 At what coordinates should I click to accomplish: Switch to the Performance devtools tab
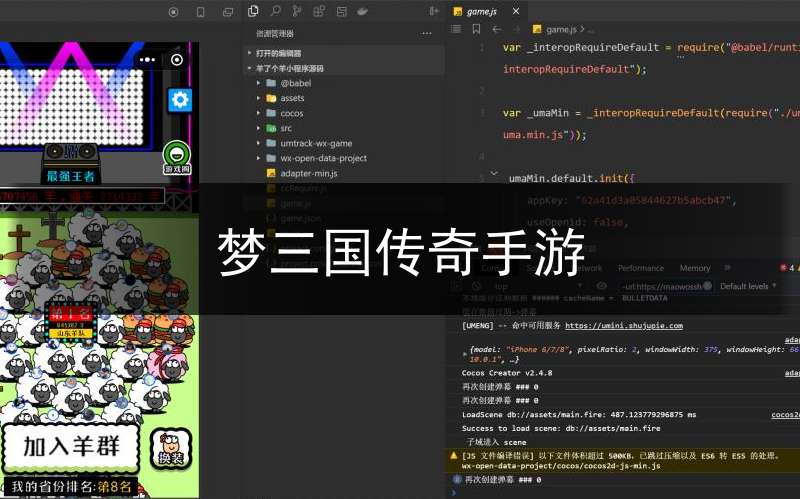coord(641,268)
